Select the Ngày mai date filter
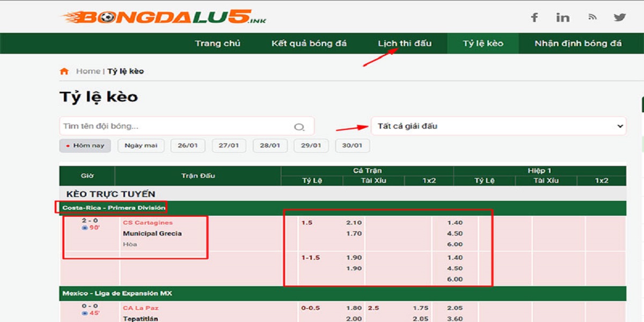This screenshot has width=644, height=322. pyautogui.click(x=141, y=145)
